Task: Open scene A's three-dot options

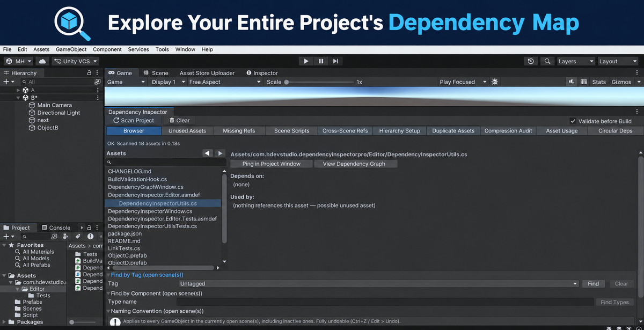Action: [98, 90]
